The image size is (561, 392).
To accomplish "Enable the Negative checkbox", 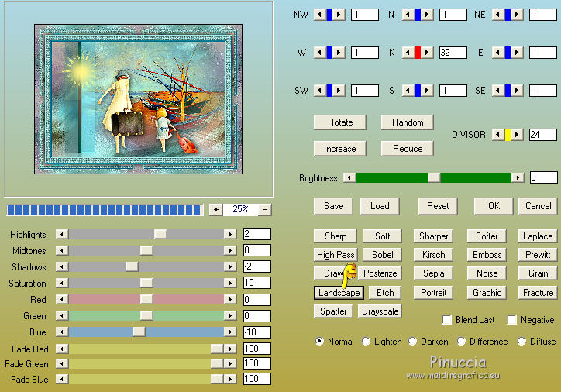I will (x=511, y=319).
